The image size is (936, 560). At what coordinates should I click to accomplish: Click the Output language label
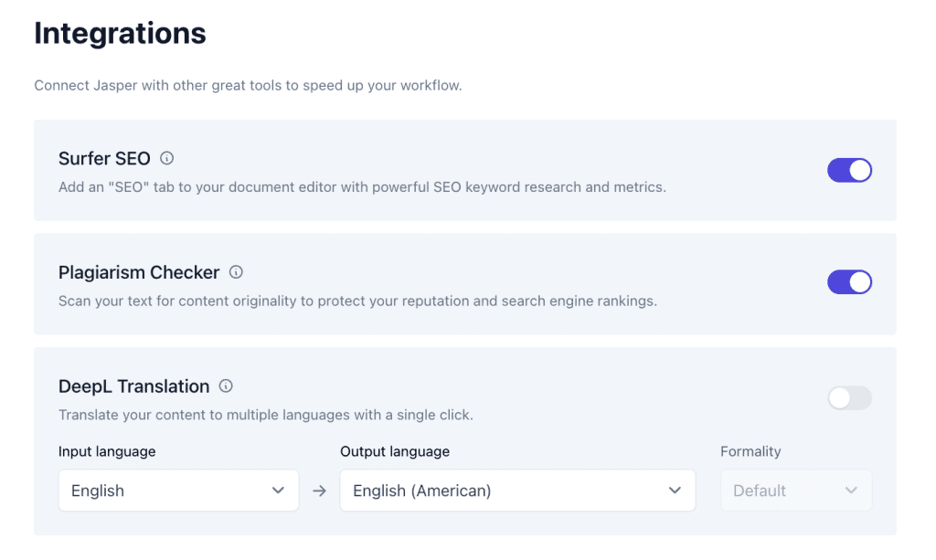(x=395, y=451)
